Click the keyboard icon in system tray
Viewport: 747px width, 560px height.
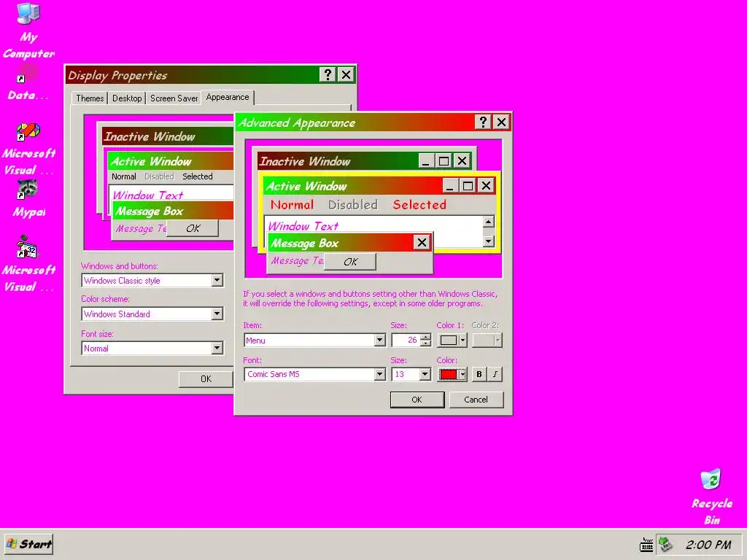pyautogui.click(x=646, y=544)
